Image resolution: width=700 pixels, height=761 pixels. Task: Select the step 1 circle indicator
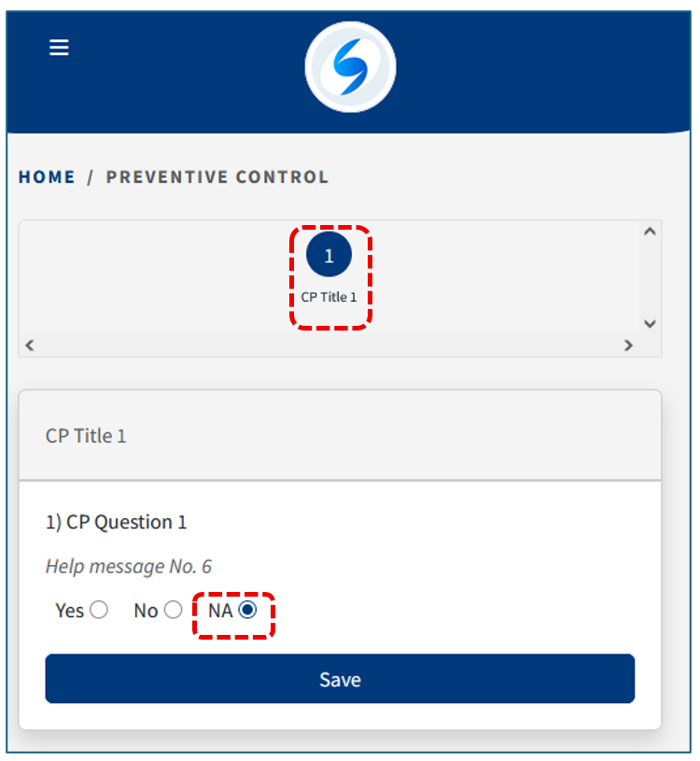point(329,256)
